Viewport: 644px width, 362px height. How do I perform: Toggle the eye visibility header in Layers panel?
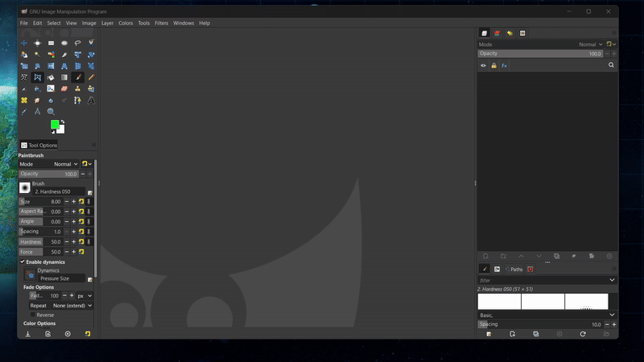tap(483, 66)
